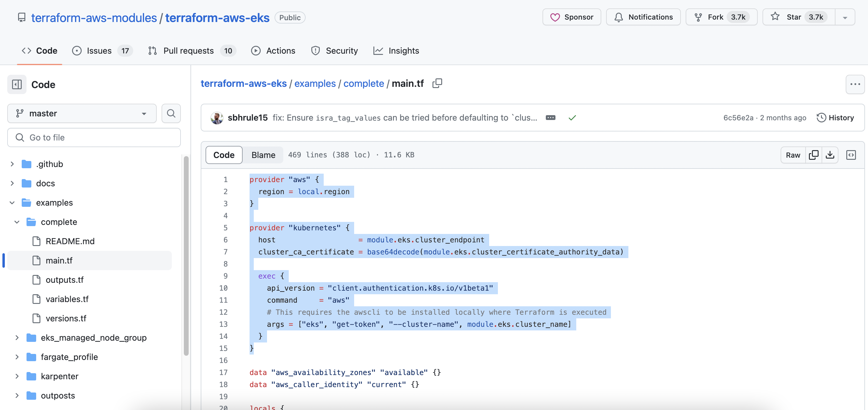Screen dimensions: 868x410
Task: Click the search files magnifier icon
Action: (171, 113)
